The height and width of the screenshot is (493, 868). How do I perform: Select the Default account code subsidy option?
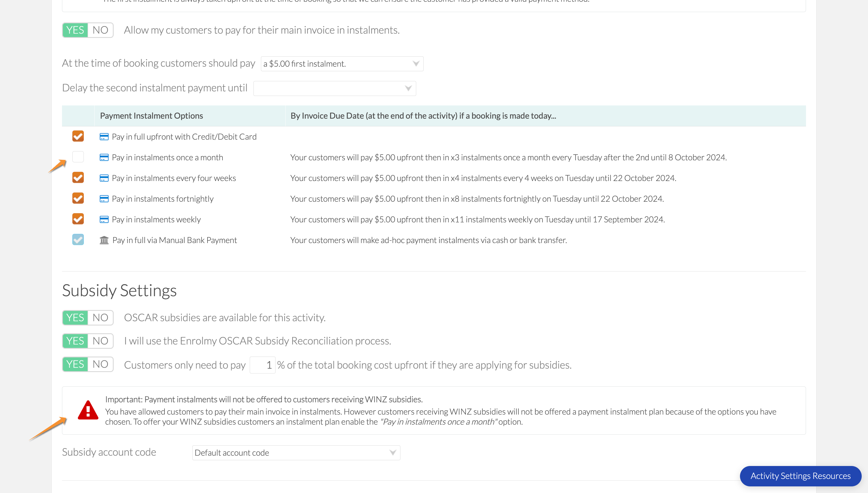pyautogui.click(x=294, y=452)
